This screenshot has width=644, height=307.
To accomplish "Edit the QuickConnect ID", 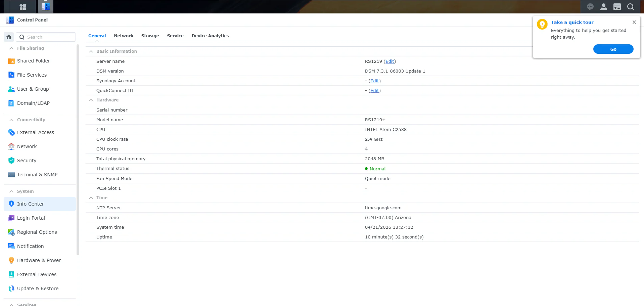I will [375, 90].
